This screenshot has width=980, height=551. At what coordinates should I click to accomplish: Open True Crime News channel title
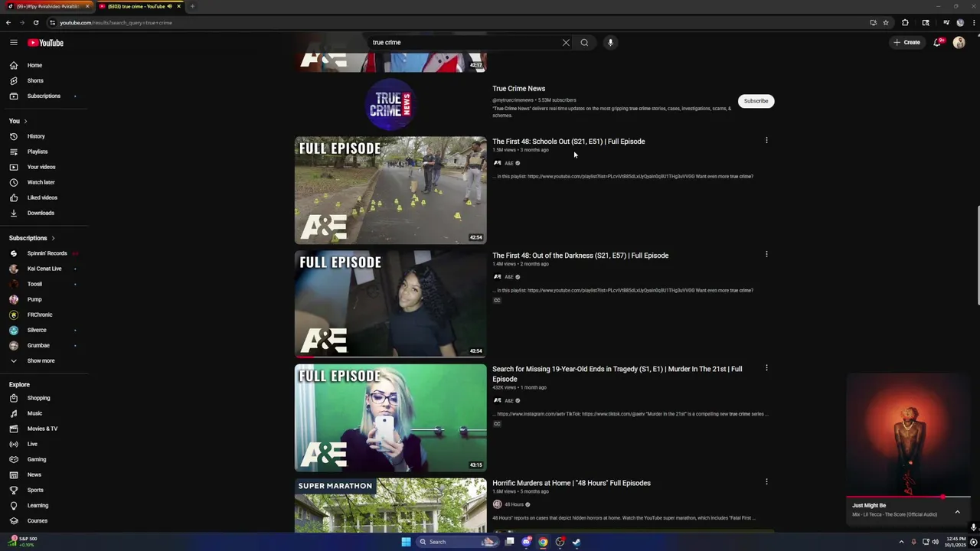[x=519, y=89]
